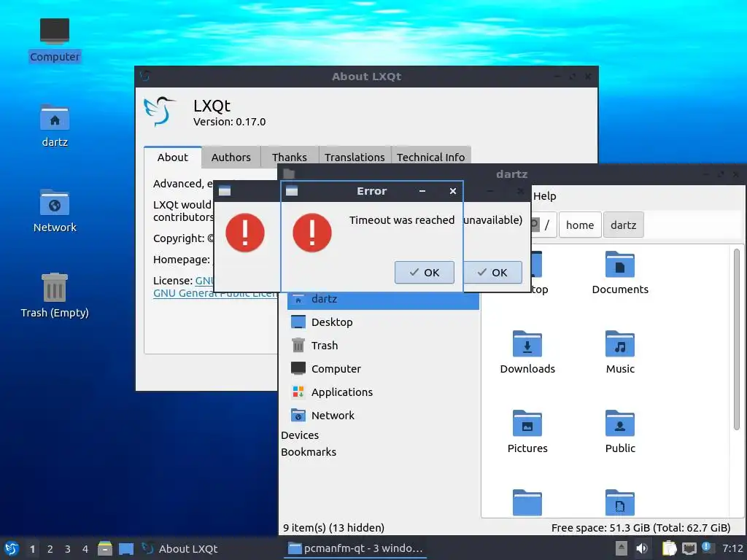Screen dimensions: 747x560
Task: Navigate to home in the path bar
Action: (x=580, y=225)
